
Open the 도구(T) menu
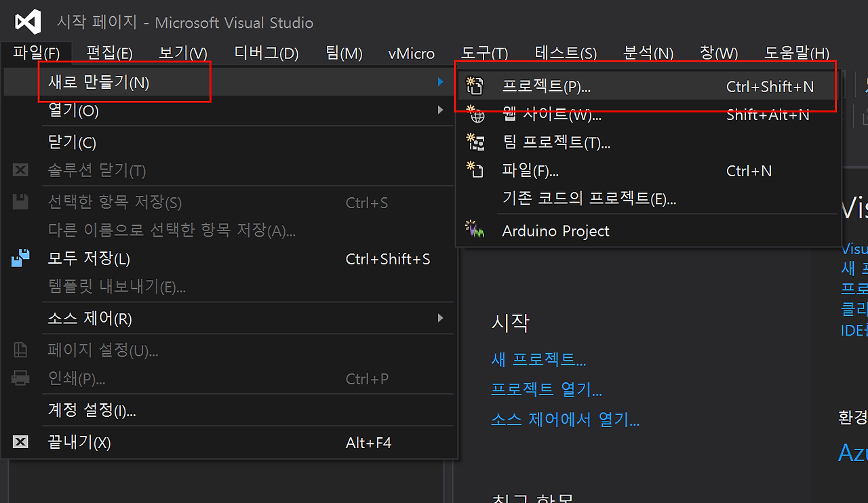click(485, 53)
